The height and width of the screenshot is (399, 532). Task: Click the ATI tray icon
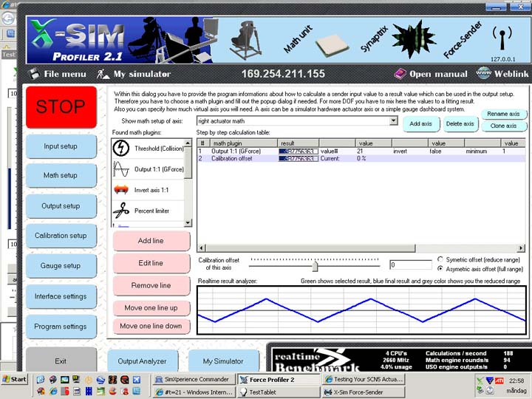click(499, 381)
